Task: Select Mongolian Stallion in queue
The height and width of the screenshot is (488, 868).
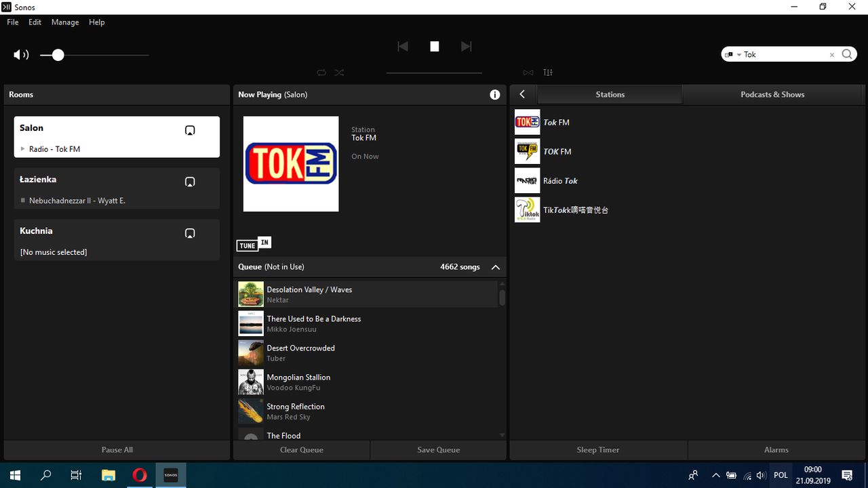Action: [x=366, y=382]
